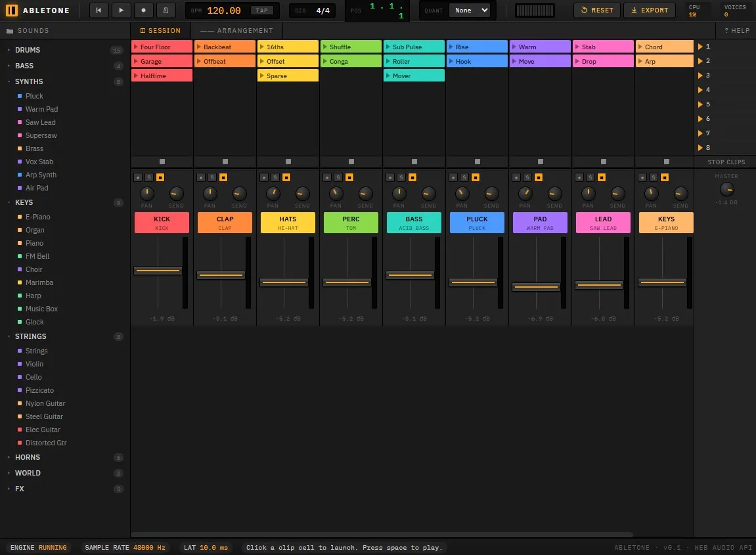Image resolution: width=756 pixels, height=555 pixels.
Task: Launch the Sparse clip
Action: pyautogui.click(x=288, y=76)
